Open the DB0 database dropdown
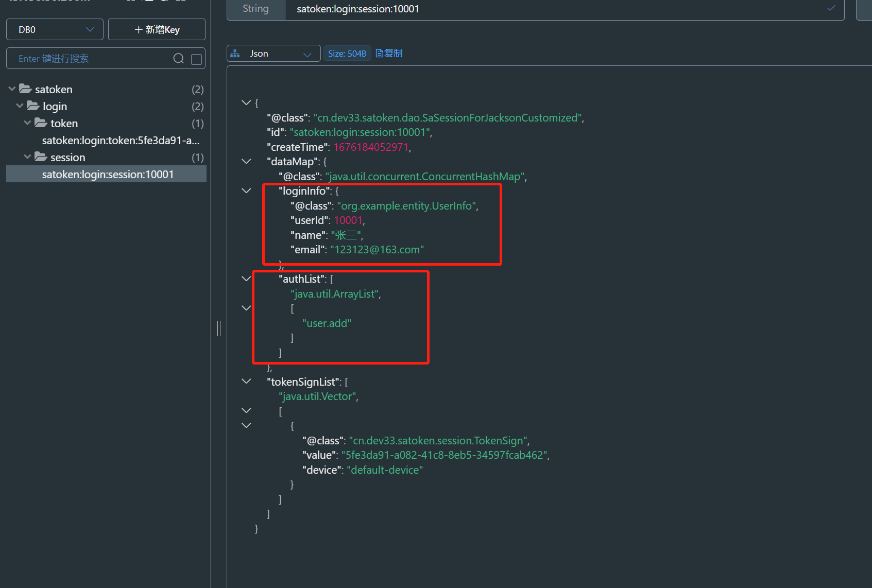Viewport: 872px width, 588px height. coord(55,29)
